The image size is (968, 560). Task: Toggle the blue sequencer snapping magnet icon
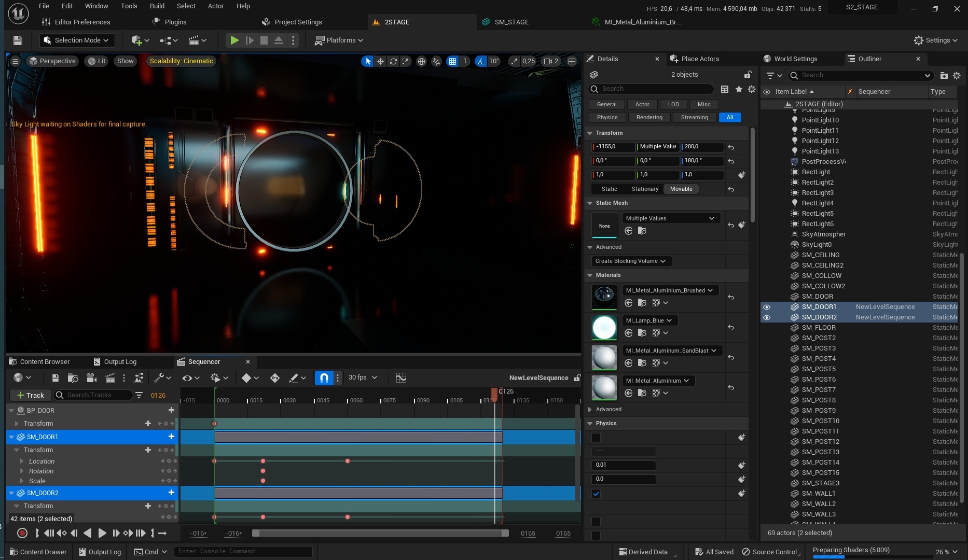click(324, 378)
